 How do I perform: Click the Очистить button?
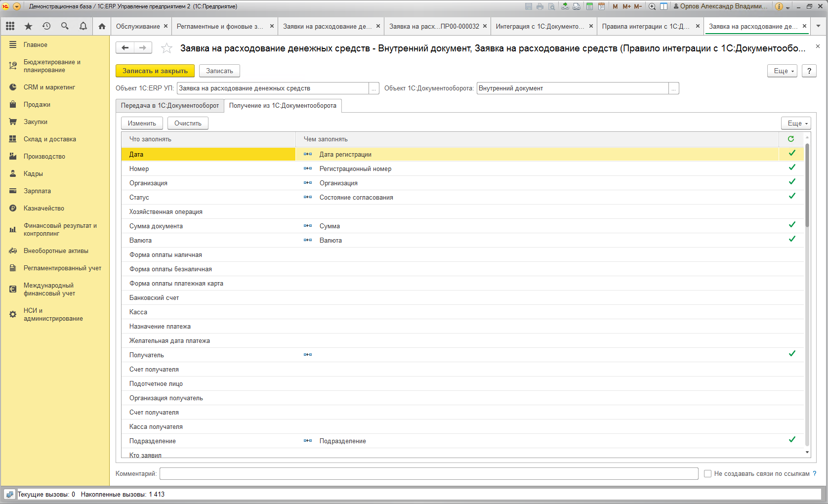(x=188, y=123)
